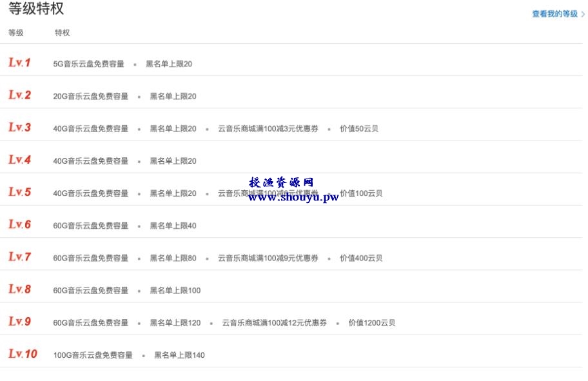Click the Lv.5 level badge
Screen dimensions: 588x381
pos(19,191)
